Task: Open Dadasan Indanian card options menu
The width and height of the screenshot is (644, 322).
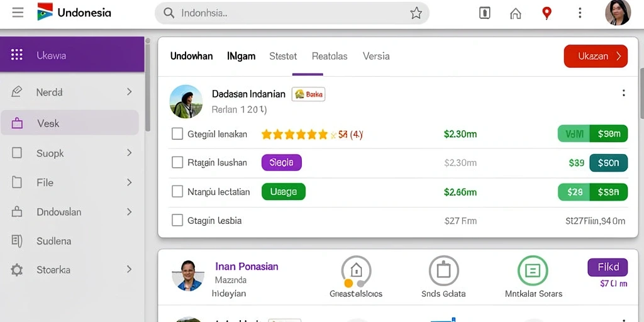Action: tap(623, 93)
